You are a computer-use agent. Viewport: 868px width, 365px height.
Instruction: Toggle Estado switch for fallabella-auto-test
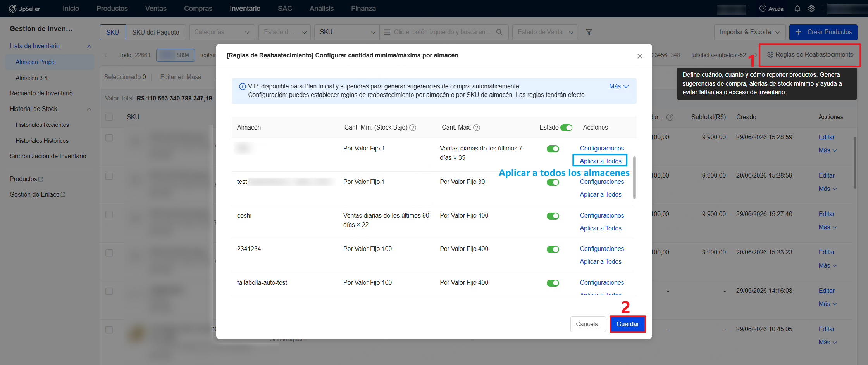coord(553,283)
